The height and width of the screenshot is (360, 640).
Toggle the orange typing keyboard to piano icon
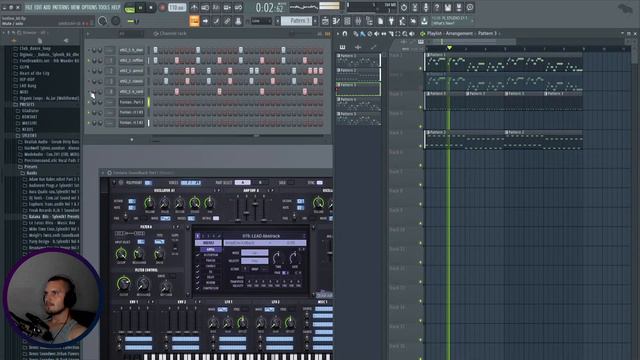[194, 21]
